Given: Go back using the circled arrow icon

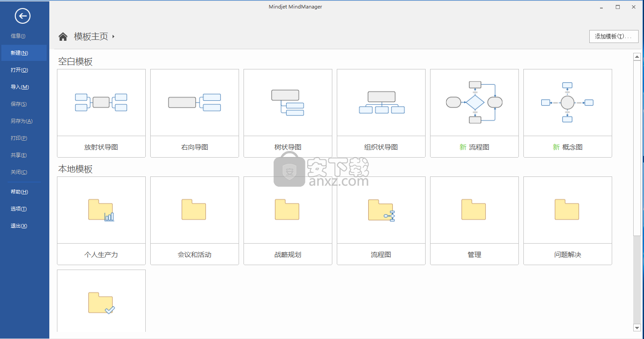Looking at the screenshot, I should pos(22,16).
